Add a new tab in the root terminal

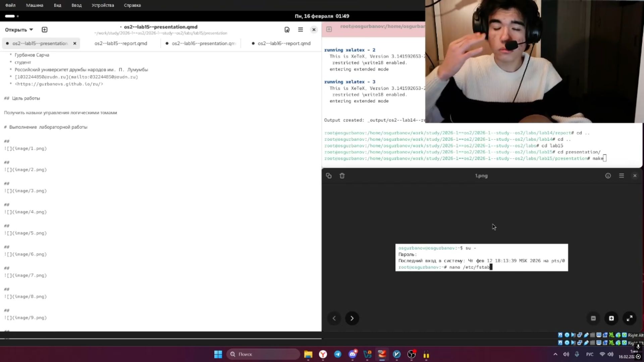click(x=329, y=29)
